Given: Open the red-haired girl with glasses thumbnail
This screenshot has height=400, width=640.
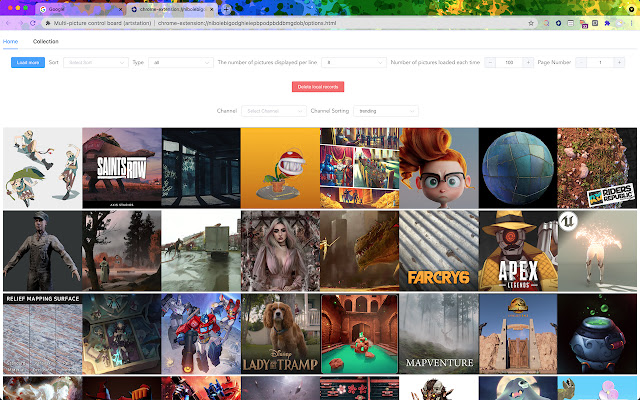Looking at the screenshot, I should pos(439,168).
